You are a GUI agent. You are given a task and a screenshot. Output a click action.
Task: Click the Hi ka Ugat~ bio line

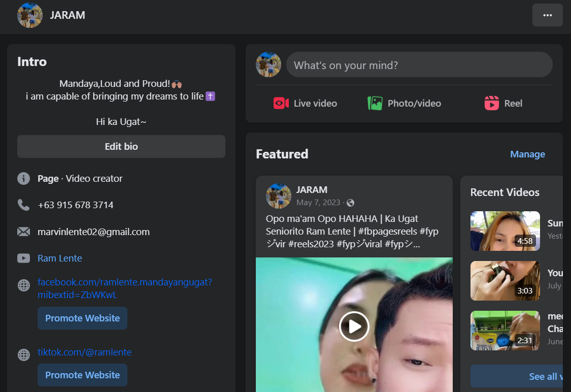[x=121, y=122]
